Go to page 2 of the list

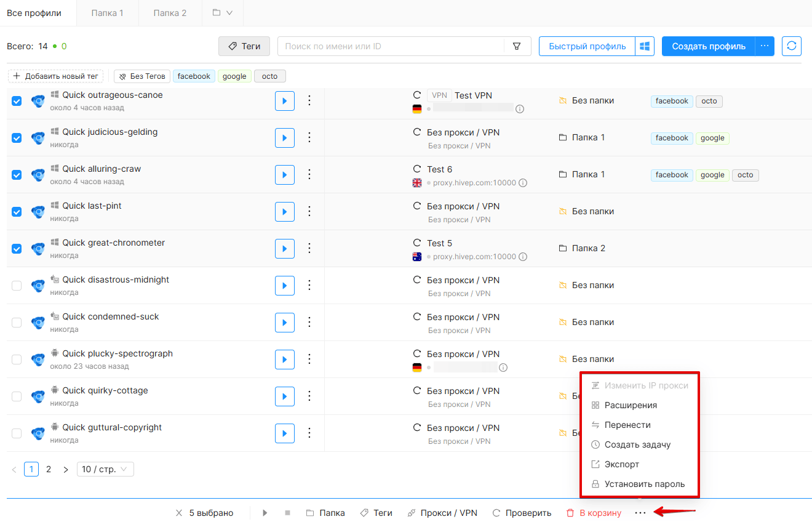pos(49,470)
